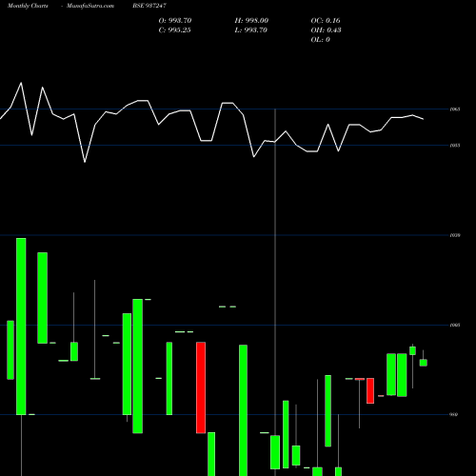Click the 1005 price axis label
476x476 pixels.
(x=455, y=325)
